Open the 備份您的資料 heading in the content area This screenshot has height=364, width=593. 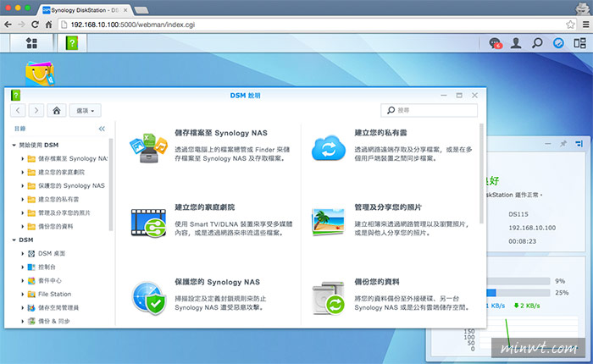point(377,282)
